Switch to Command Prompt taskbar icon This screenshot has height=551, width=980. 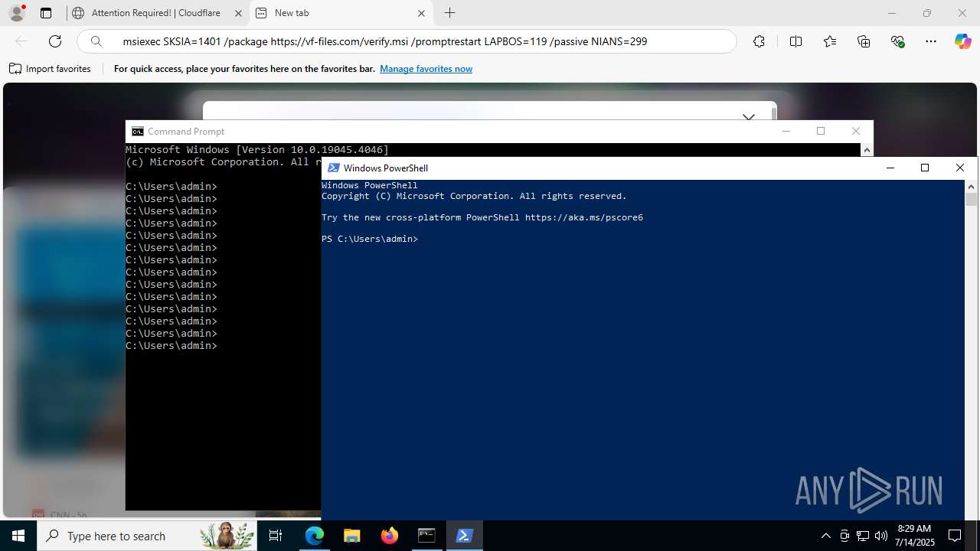[x=426, y=536]
